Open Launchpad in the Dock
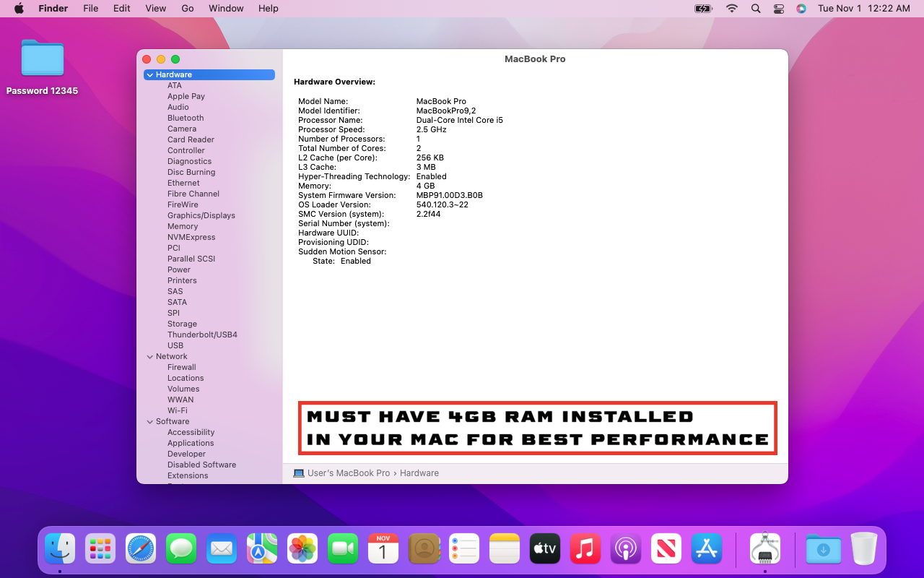Screen dimensions: 924x578 (x=100, y=549)
